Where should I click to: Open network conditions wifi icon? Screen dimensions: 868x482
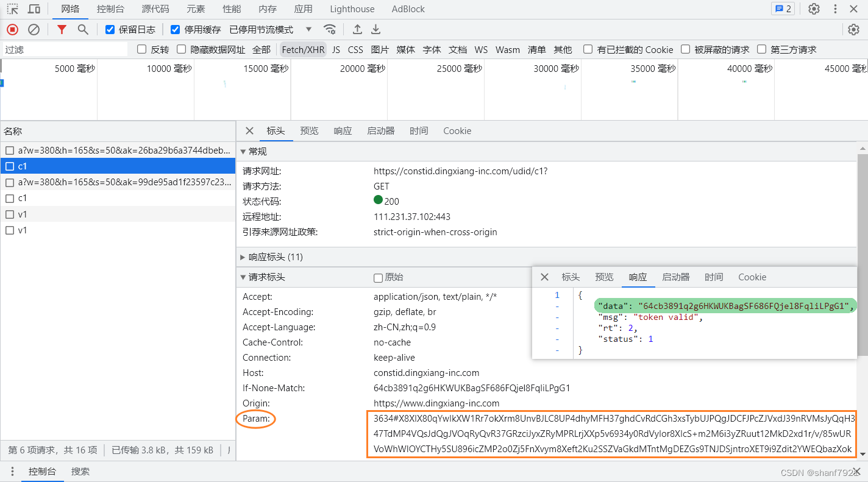330,29
